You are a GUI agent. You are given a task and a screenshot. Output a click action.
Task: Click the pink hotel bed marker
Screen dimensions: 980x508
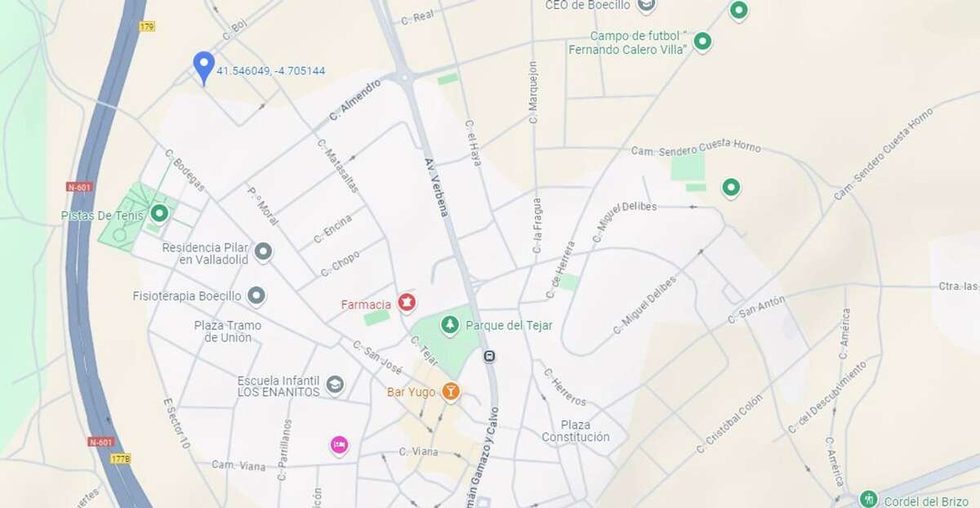(x=339, y=444)
